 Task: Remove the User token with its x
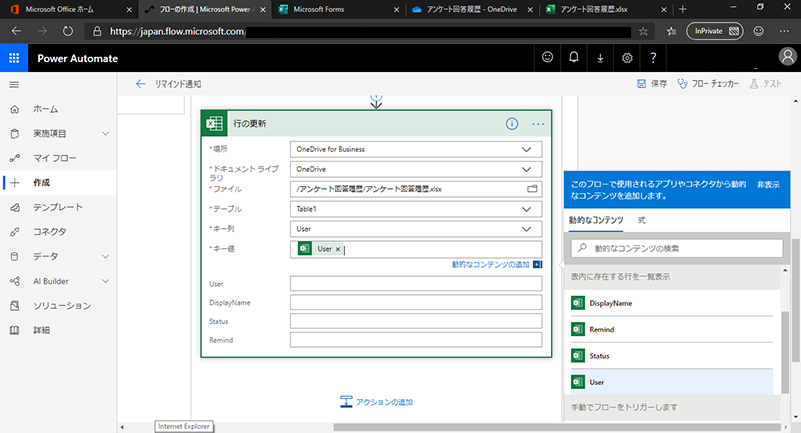tap(338, 249)
